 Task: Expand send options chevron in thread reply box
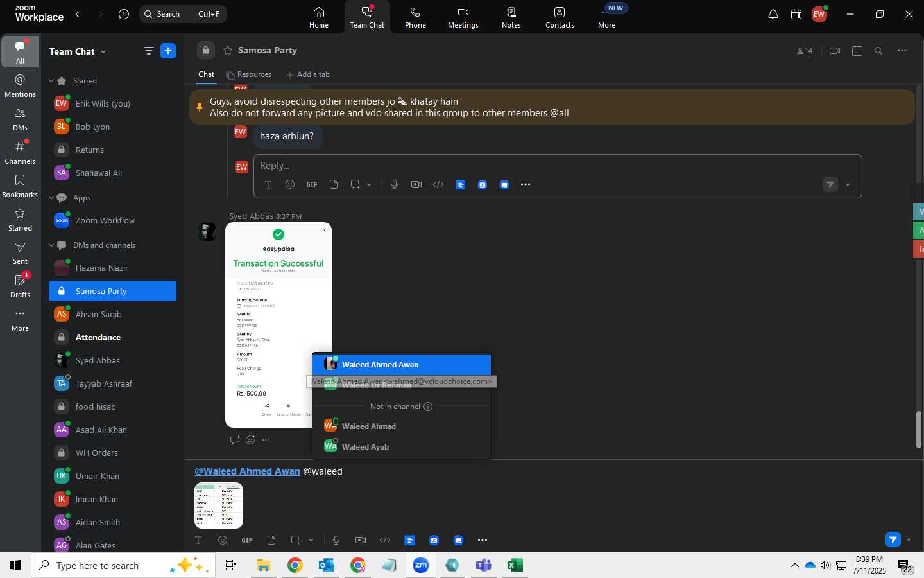[x=848, y=185]
